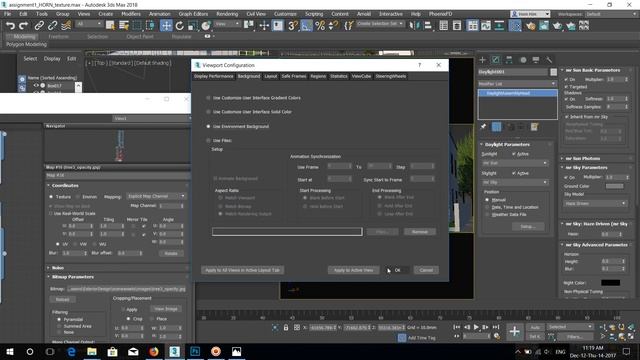Toggle the 3D Snaps icon
The width and height of the screenshot is (640, 360).
pos(293,26)
